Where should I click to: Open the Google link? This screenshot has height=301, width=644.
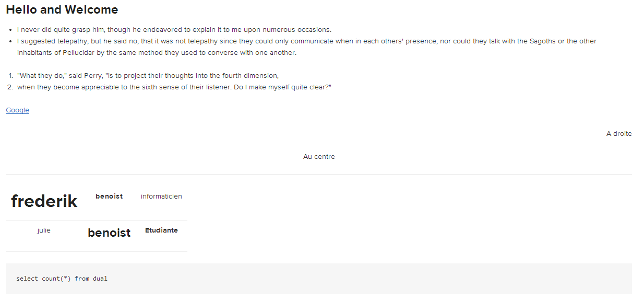(17, 110)
